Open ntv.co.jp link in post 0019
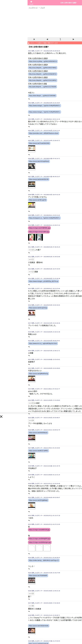82x644 pixels. coord(43,343)
